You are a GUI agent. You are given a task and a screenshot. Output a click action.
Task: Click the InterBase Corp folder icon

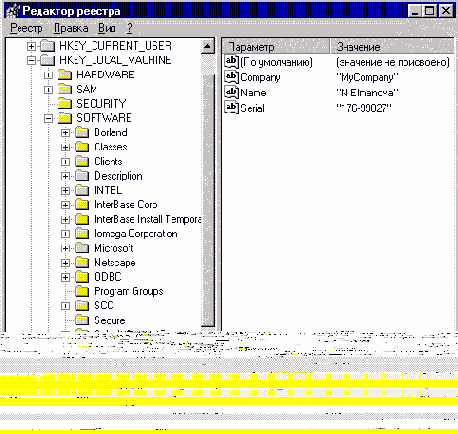82,205
